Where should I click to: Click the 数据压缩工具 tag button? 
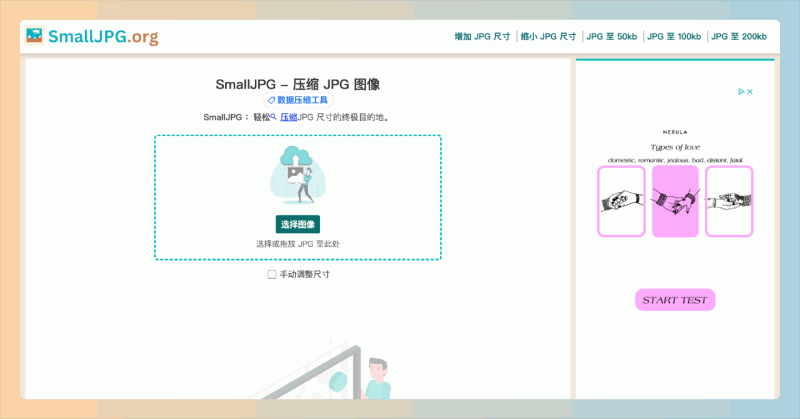(x=298, y=100)
